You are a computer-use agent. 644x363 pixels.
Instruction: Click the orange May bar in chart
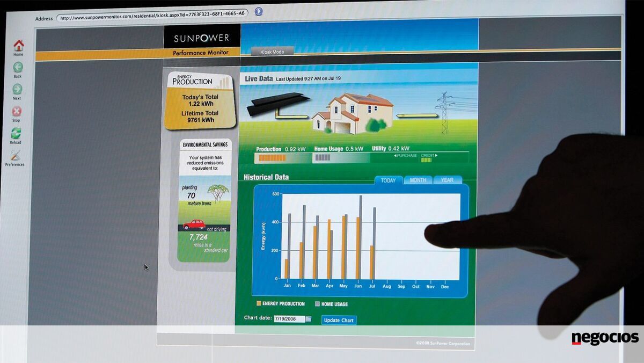(x=343, y=248)
